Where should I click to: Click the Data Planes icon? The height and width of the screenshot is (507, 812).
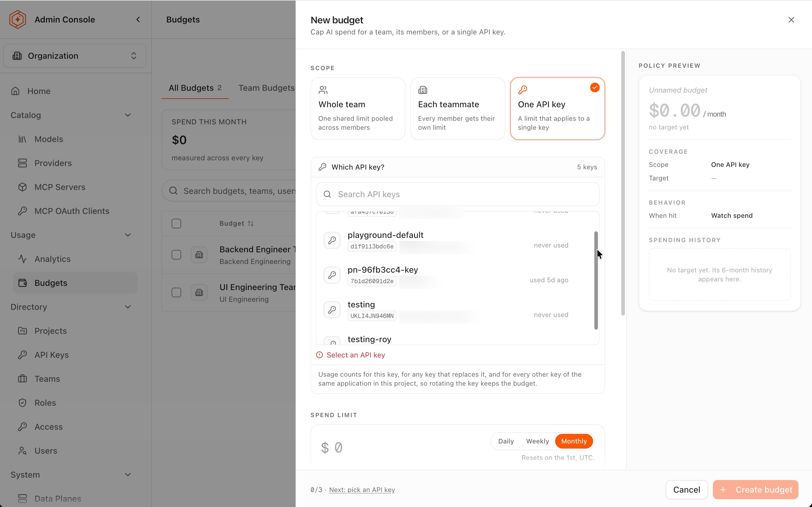(x=22, y=499)
